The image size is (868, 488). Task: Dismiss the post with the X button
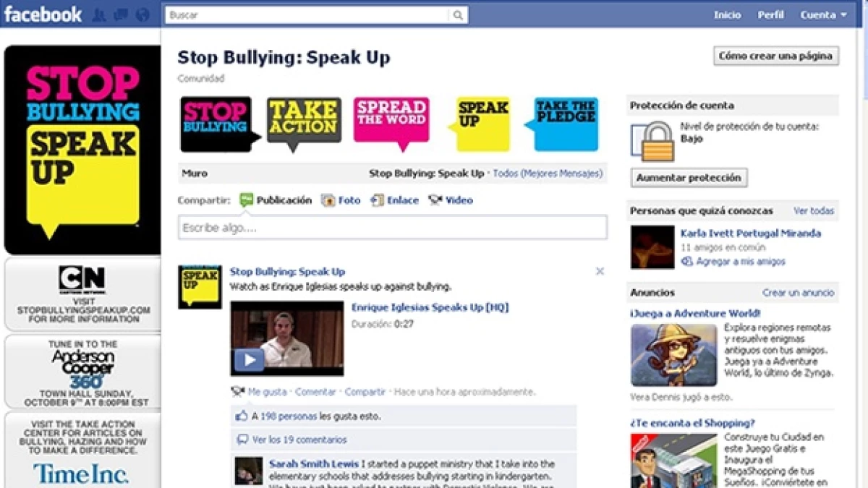tap(600, 271)
